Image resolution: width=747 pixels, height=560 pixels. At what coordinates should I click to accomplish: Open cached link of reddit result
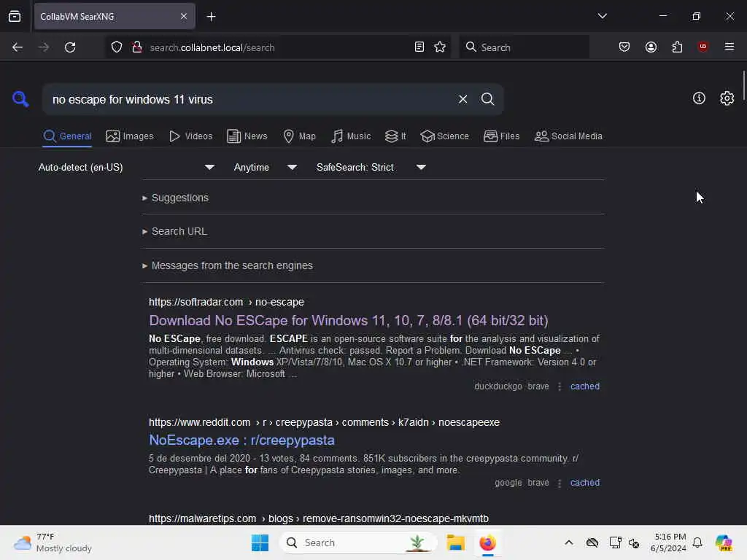[x=585, y=483]
